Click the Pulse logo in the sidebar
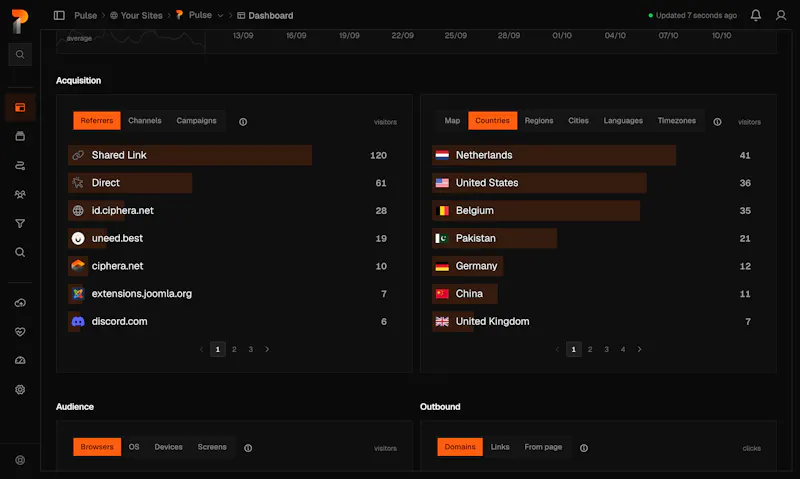This screenshot has height=479, width=800. pyautogui.click(x=20, y=21)
